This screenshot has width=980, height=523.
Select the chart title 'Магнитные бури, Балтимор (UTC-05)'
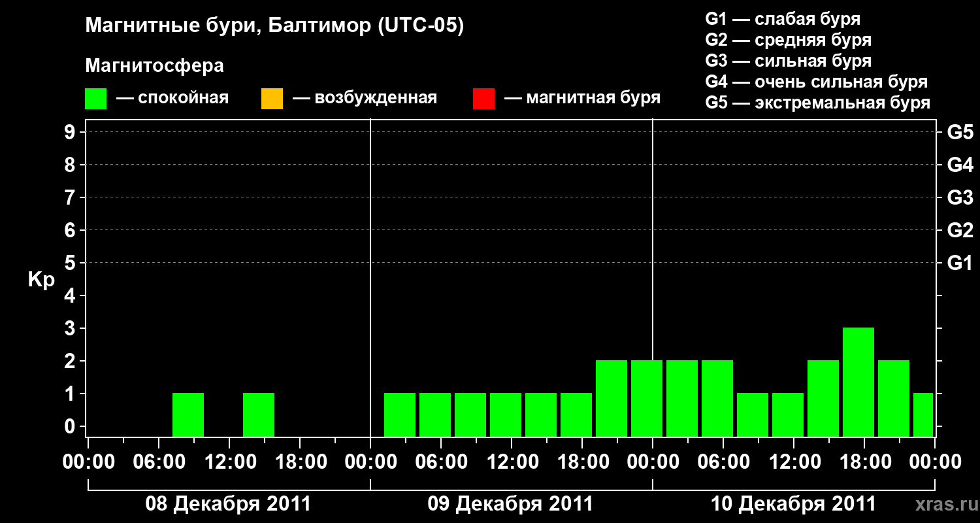pyautogui.click(x=274, y=26)
